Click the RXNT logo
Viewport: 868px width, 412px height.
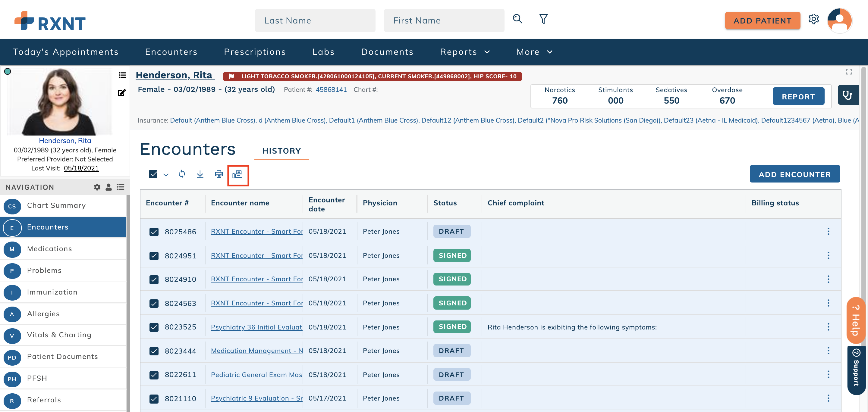tap(50, 21)
